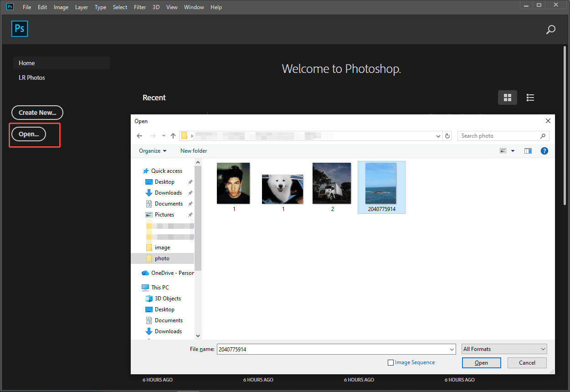Click the back navigation arrow
The height and width of the screenshot is (392, 570).
[139, 135]
